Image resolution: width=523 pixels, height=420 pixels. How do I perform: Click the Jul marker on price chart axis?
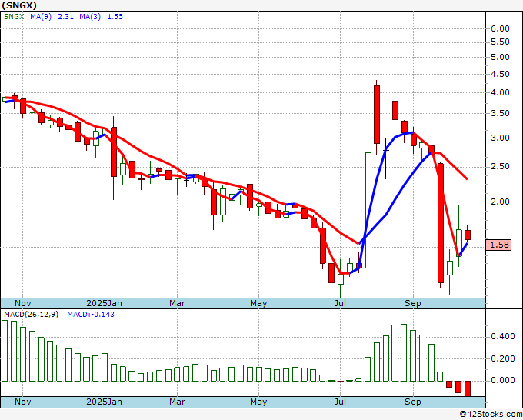tap(339, 304)
